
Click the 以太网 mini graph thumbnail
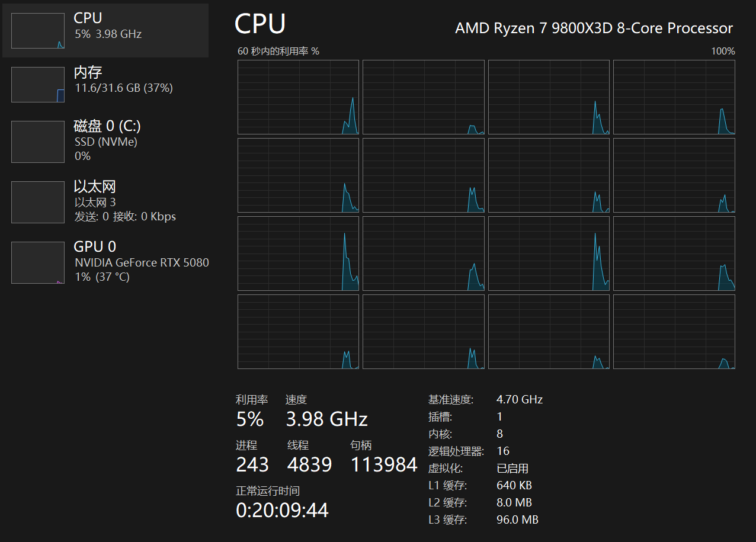(x=38, y=202)
